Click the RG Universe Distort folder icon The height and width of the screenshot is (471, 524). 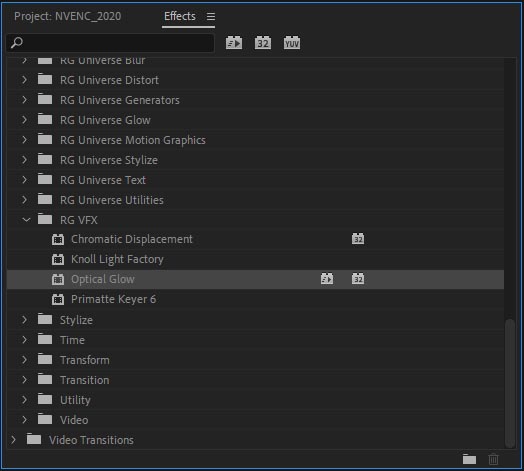pos(45,79)
